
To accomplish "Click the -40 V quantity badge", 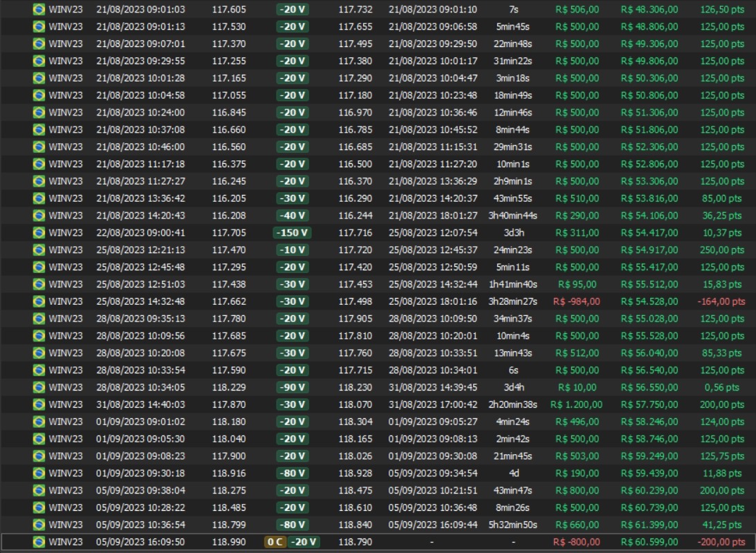I will [x=293, y=216].
